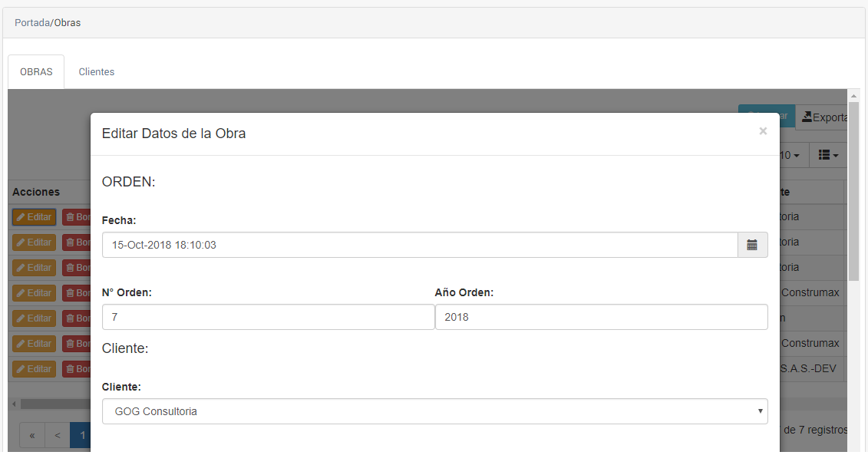Click the Exportar button icon
This screenshot has height=465, width=868.
click(807, 117)
